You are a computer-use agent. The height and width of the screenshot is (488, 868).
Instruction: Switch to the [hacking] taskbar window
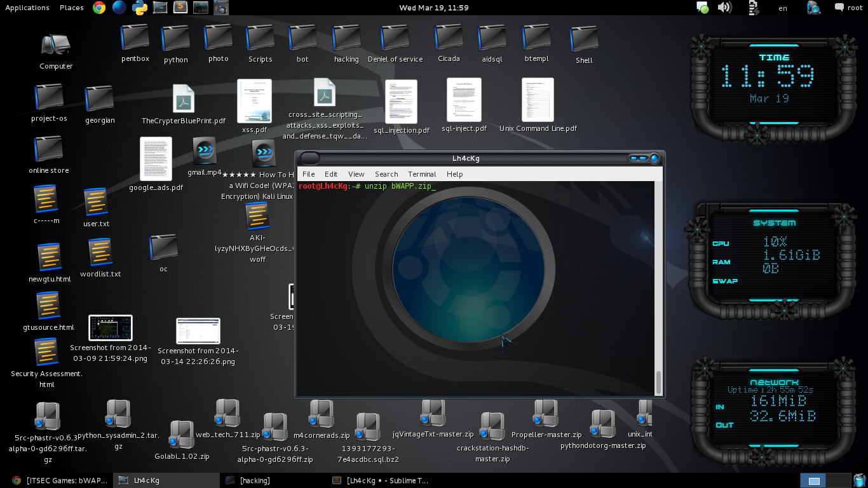pyautogui.click(x=274, y=480)
